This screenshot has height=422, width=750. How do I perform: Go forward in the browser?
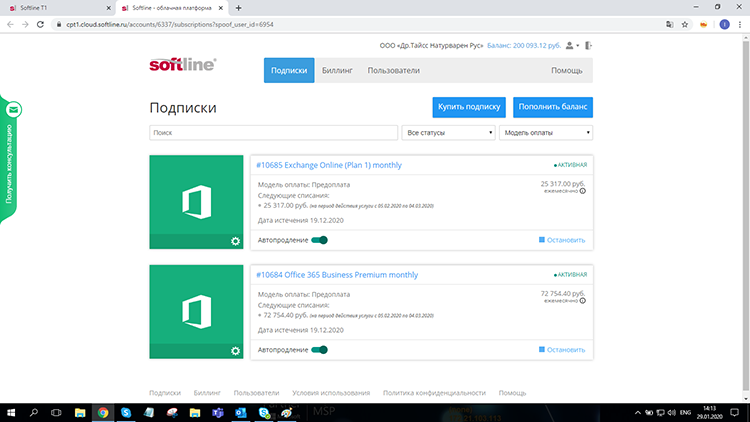(25, 24)
